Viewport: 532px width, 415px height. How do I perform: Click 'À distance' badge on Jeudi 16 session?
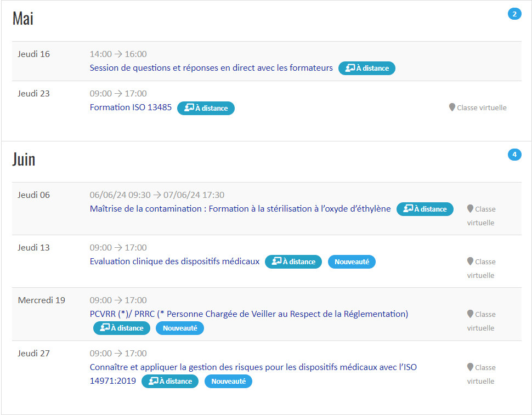[x=366, y=69]
